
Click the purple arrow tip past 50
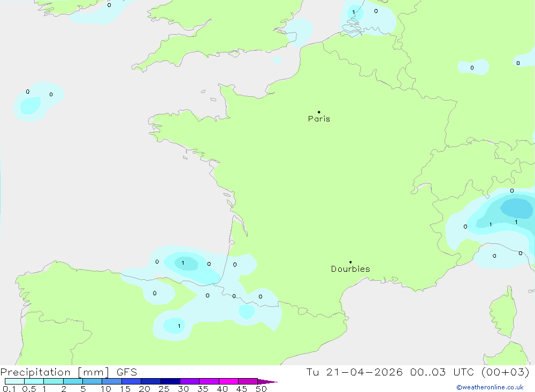268,381
